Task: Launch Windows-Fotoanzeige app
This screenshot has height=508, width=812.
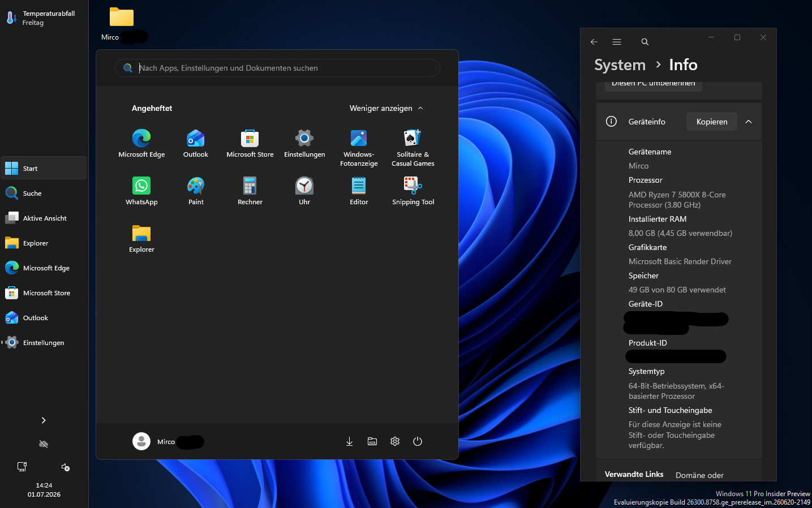Action: click(359, 148)
